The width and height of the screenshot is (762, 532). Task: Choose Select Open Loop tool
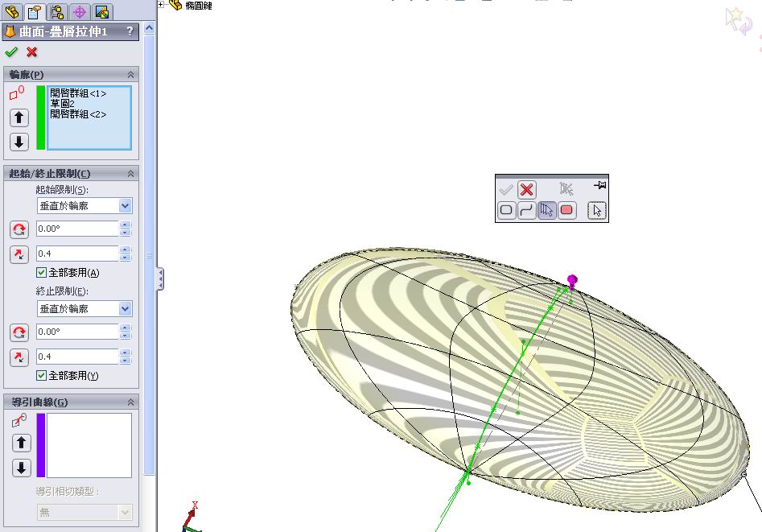pos(526,210)
